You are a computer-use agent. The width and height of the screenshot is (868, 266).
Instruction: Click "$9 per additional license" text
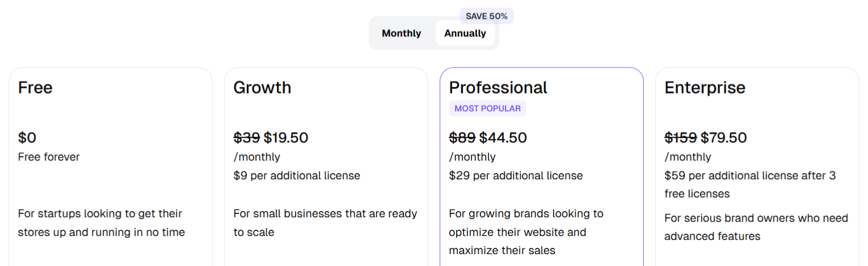(297, 176)
